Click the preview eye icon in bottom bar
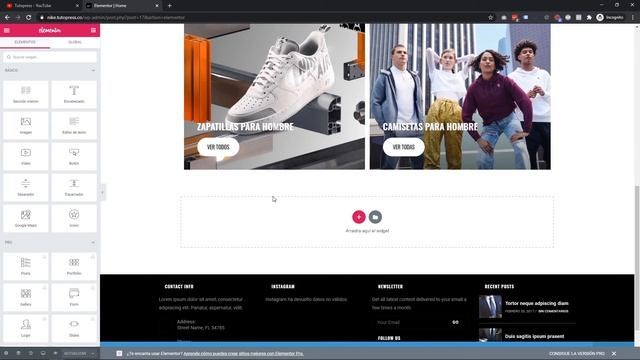Screen dimensions: 640x360 tap(55, 353)
